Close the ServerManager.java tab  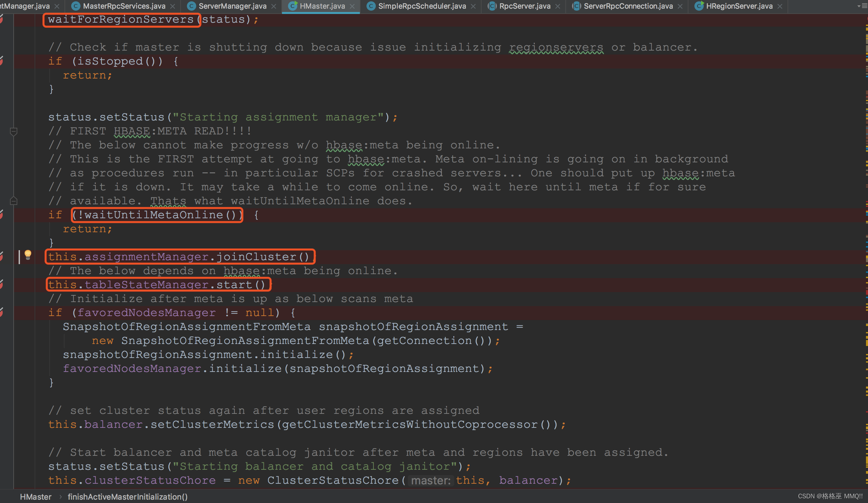coord(274,6)
